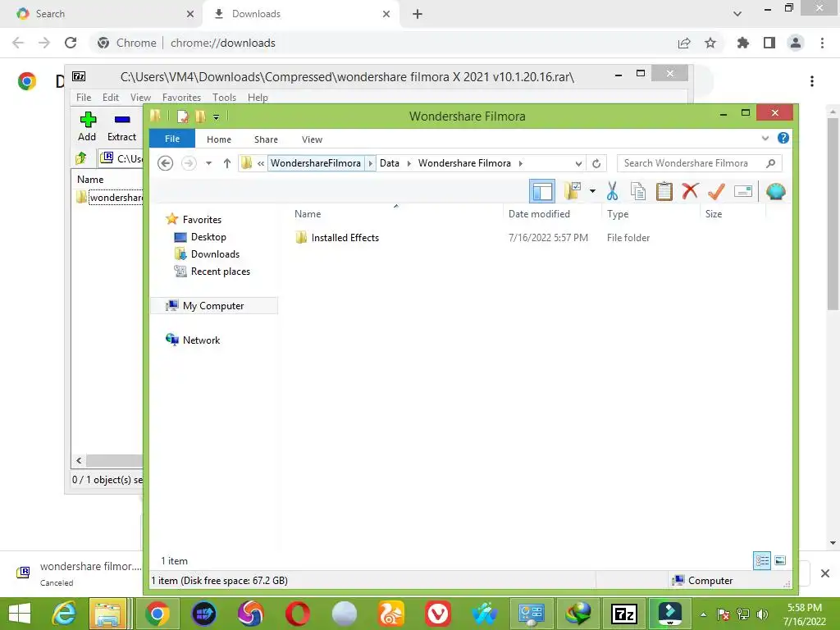Switch to the View ribbon tab

point(312,139)
